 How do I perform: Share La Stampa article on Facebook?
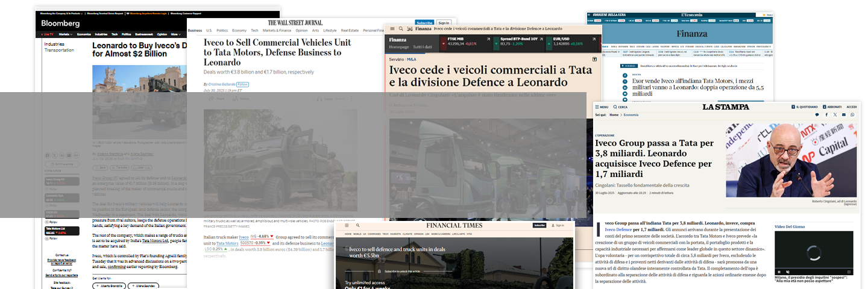(826, 114)
